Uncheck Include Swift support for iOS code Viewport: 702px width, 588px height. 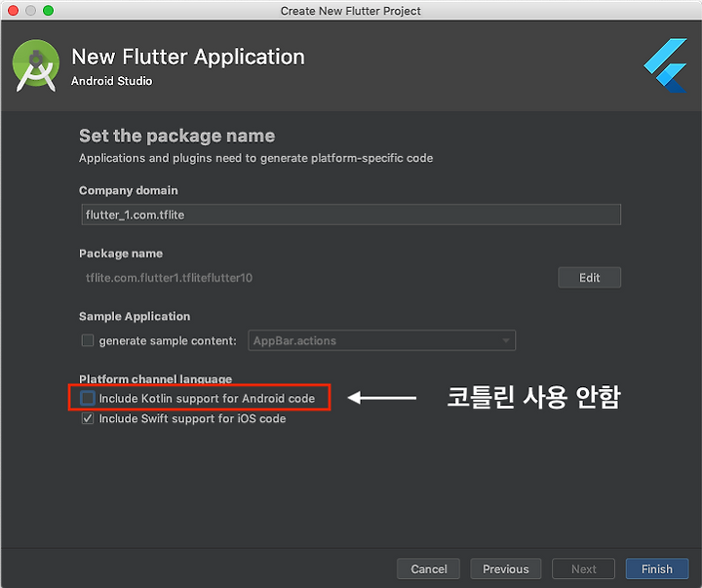88,418
